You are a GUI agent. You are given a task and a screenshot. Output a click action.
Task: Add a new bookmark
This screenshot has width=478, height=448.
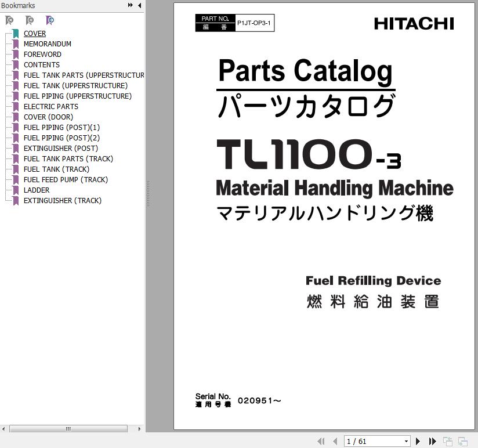point(30,20)
